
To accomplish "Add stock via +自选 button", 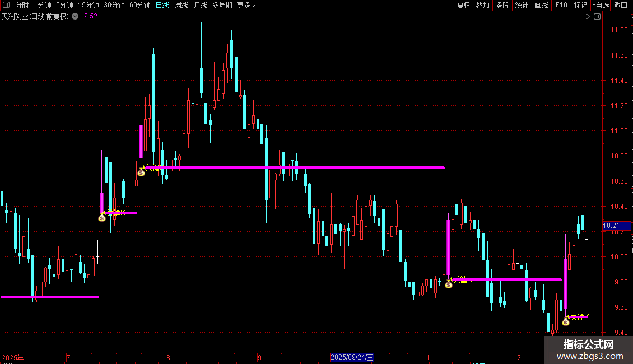I will pyautogui.click(x=601, y=5).
